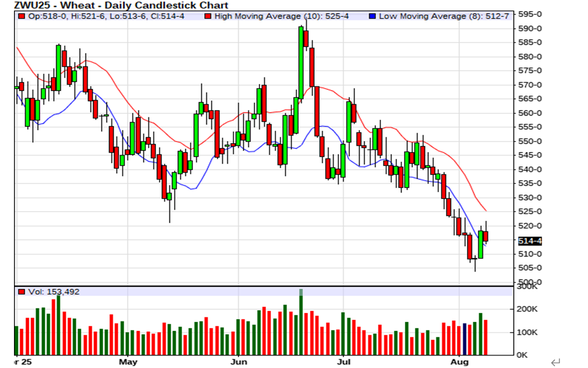
Task: Select the Aug label on date axis
Action: tap(460, 362)
